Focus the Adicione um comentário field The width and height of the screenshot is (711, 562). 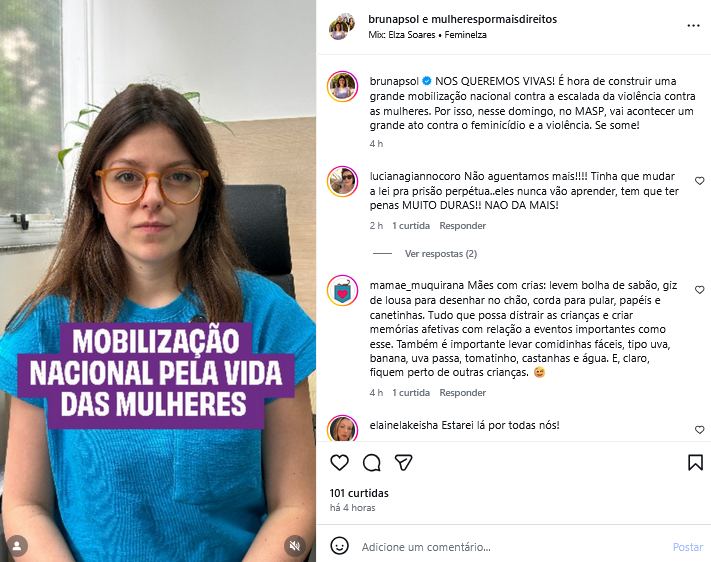(512, 547)
